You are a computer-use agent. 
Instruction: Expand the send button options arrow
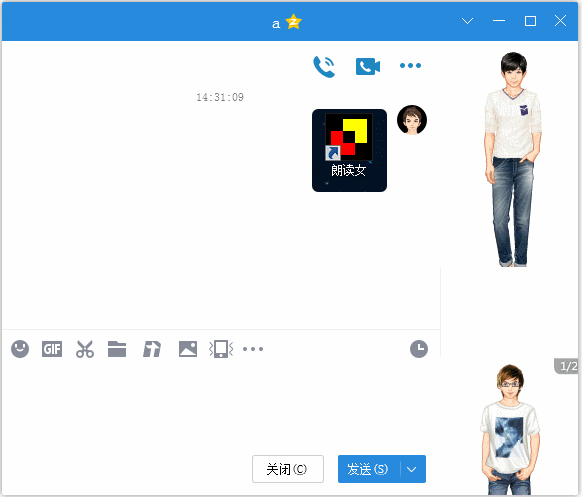(x=412, y=470)
